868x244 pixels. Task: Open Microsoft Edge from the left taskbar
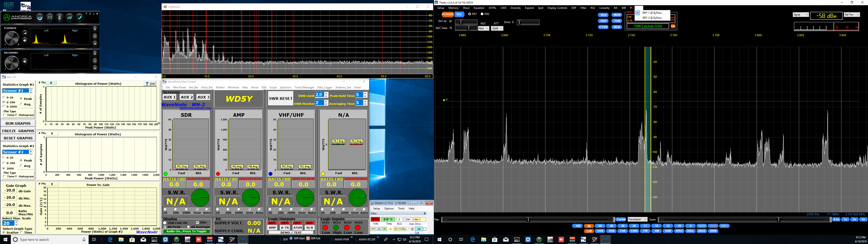(x=110, y=240)
